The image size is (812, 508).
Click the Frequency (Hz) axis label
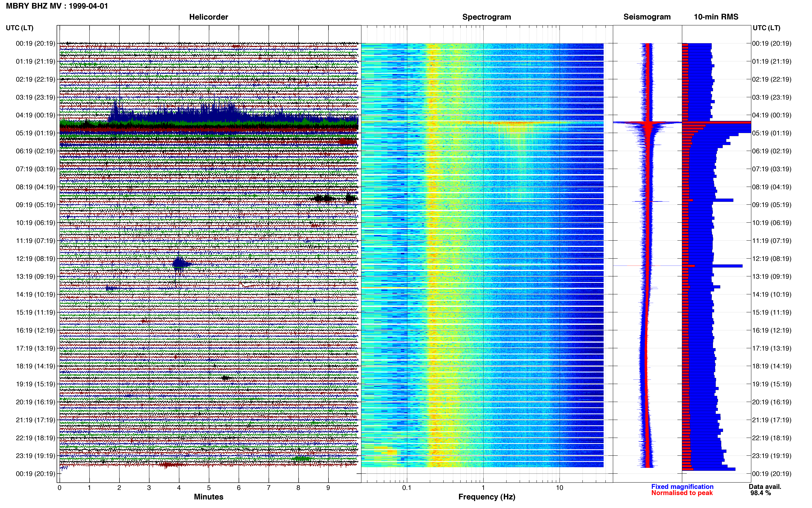[487, 497]
